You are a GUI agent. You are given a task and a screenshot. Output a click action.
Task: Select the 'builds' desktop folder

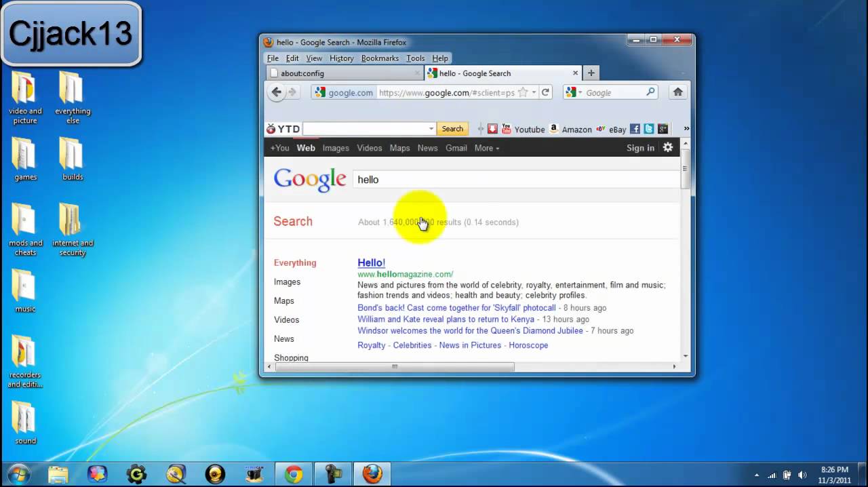point(72,159)
